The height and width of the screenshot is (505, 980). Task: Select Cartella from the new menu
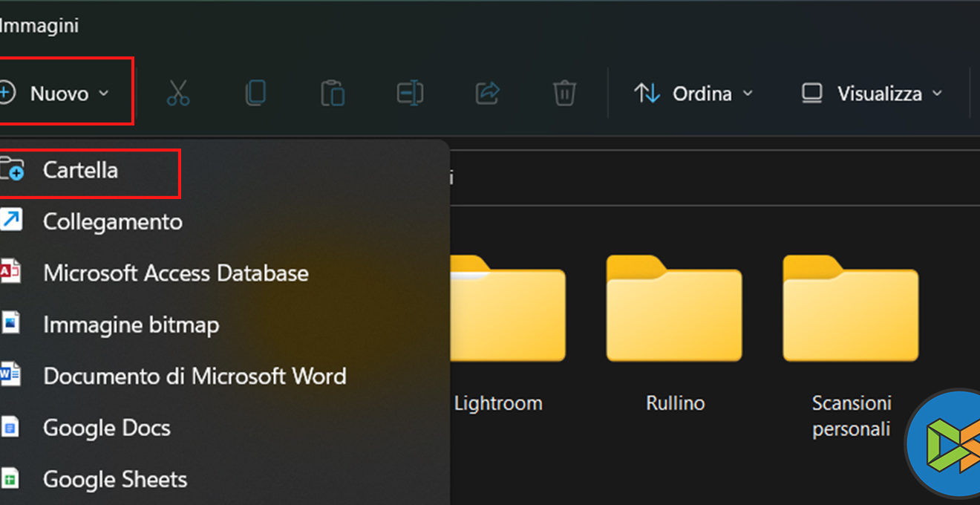tap(80, 171)
